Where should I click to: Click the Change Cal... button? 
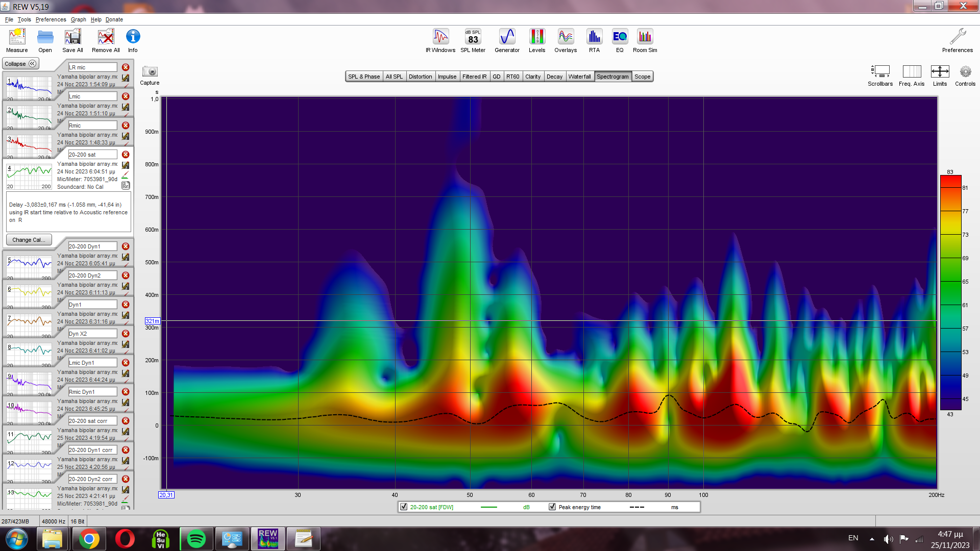(29, 240)
